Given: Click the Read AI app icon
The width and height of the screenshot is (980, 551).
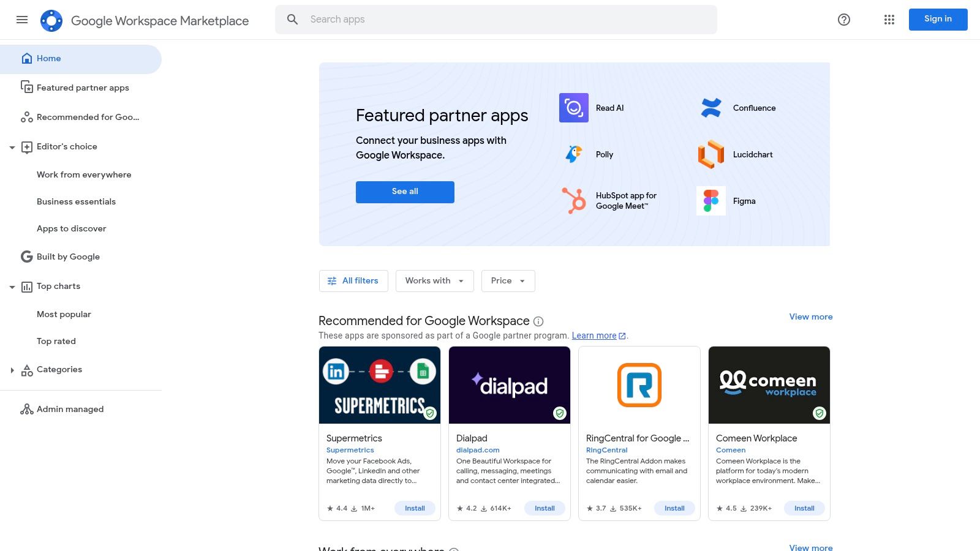Looking at the screenshot, I should 574,108.
